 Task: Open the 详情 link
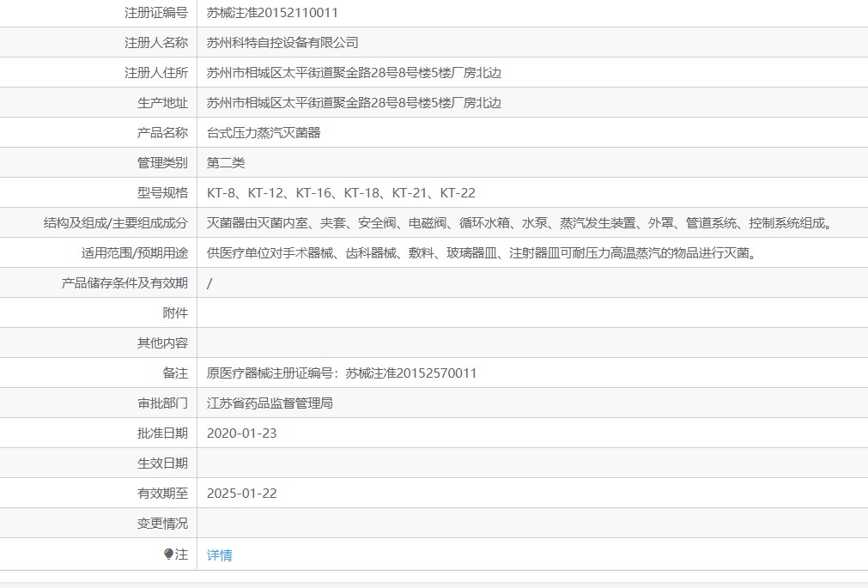219,555
